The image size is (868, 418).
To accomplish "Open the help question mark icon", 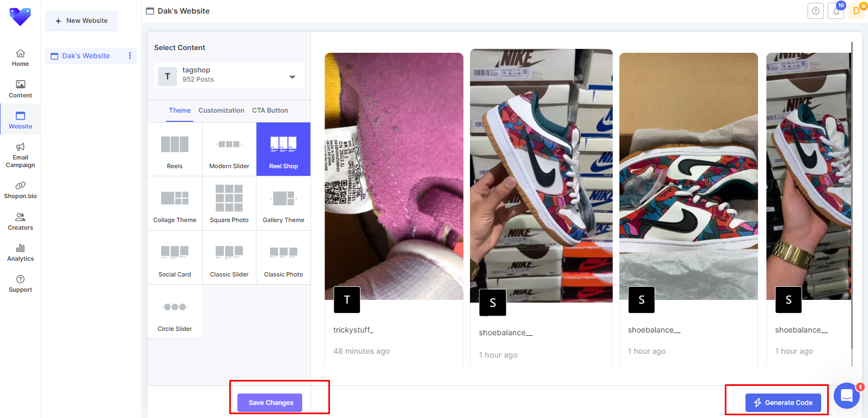I will [815, 11].
